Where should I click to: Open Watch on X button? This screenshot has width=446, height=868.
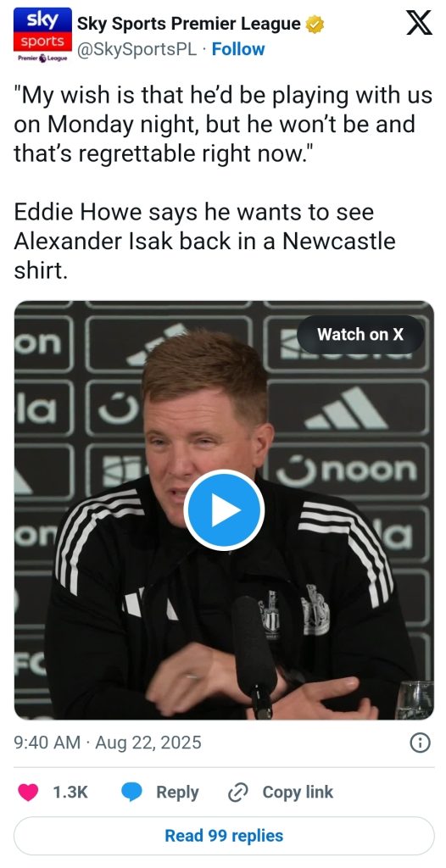360,334
